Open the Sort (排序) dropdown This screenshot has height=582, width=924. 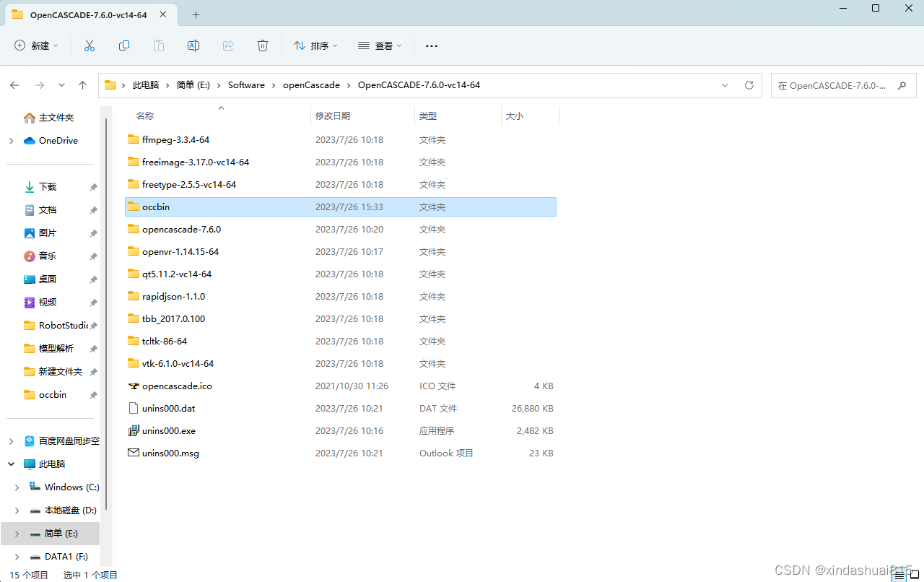[x=315, y=45]
